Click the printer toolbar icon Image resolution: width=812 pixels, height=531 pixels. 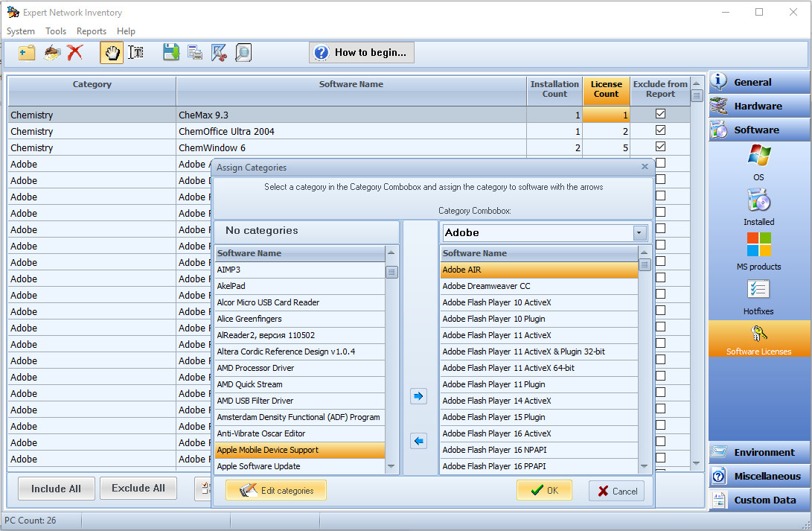pyautogui.click(x=195, y=52)
